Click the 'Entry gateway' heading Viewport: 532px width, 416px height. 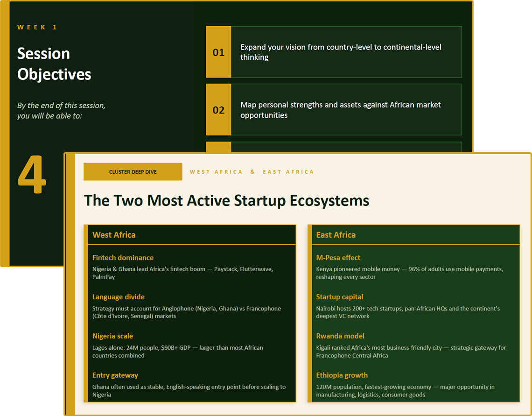115,375
